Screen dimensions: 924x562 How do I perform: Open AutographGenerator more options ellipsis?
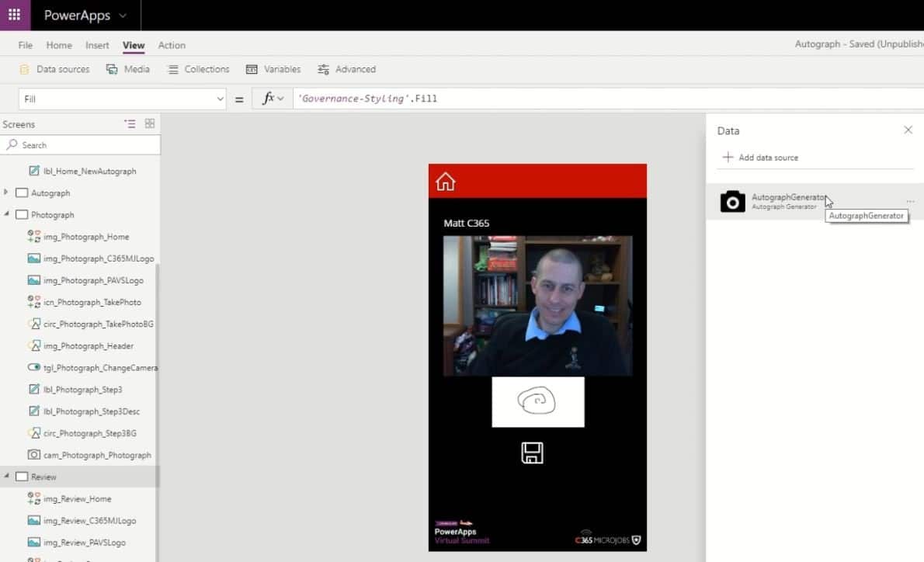pos(910,202)
